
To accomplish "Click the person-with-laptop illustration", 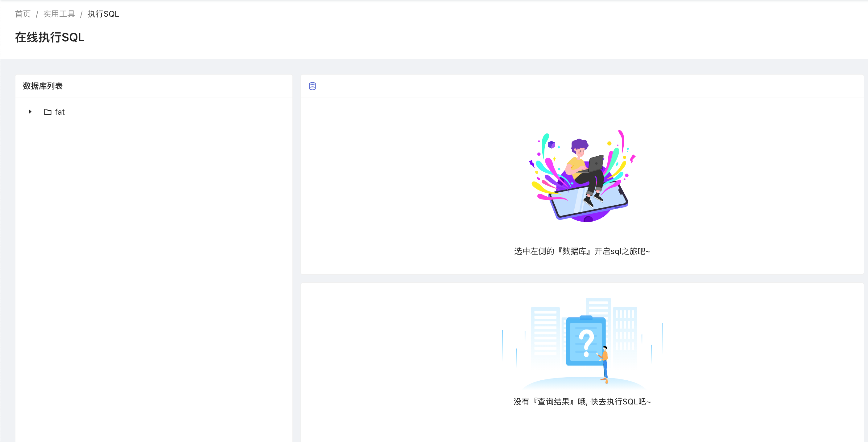I will pyautogui.click(x=582, y=176).
